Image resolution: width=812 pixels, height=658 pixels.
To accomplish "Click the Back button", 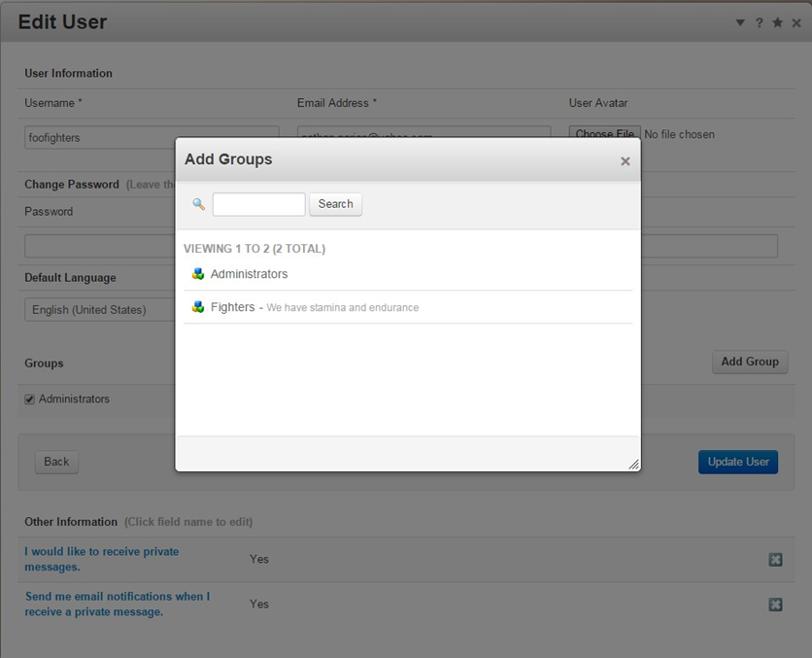I will pyautogui.click(x=56, y=462).
